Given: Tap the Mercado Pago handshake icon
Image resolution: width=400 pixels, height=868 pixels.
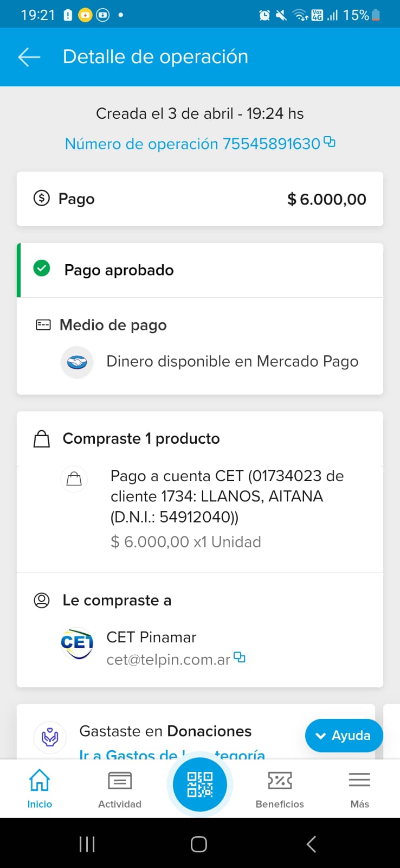Looking at the screenshot, I should 77,362.
